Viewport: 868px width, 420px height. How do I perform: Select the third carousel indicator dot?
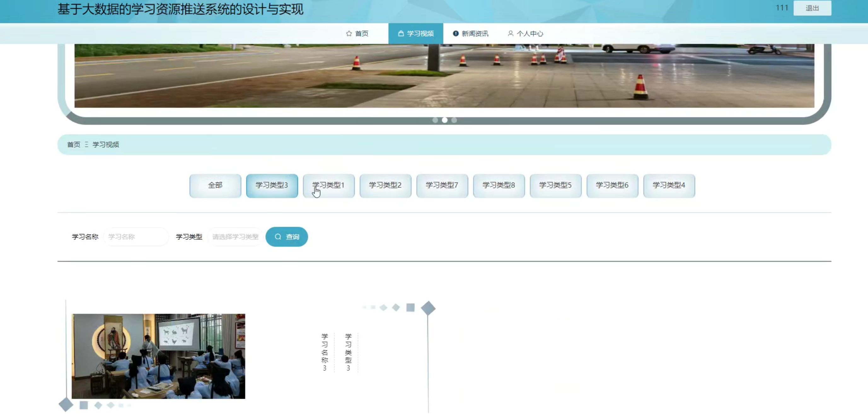click(x=454, y=120)
